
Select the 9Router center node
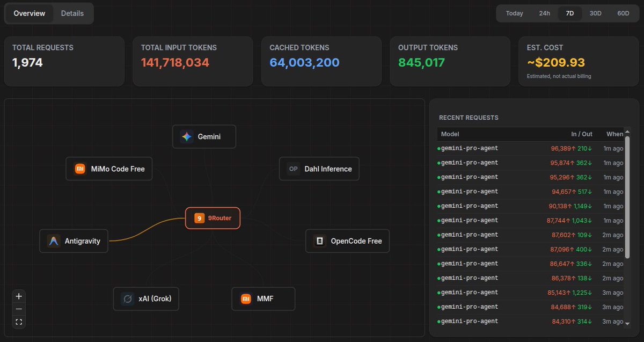(x=213, y=218)
